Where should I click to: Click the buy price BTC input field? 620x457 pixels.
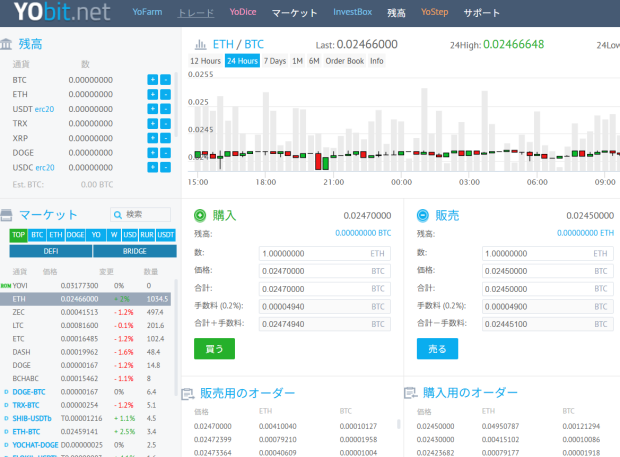pos(325,271)
